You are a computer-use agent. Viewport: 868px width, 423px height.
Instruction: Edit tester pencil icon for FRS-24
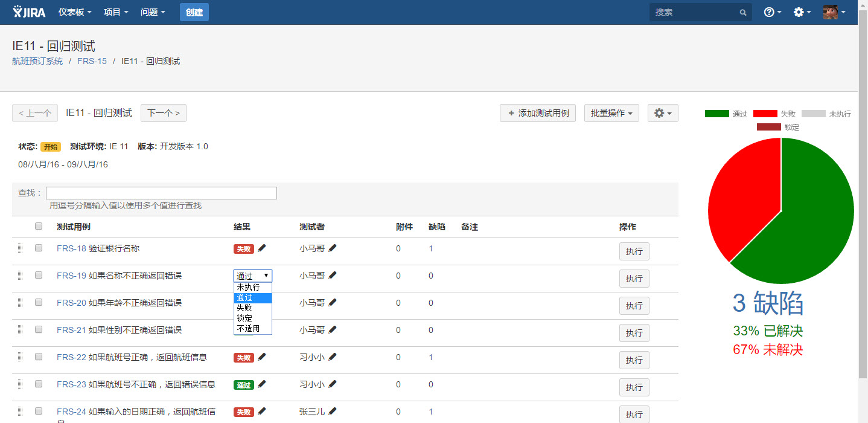(333, 411)
